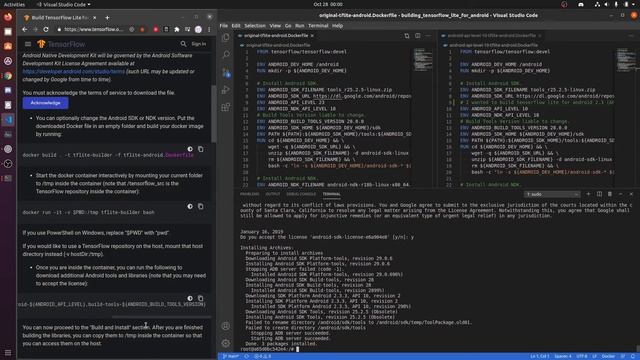Open the Explorer view in VS Code
Viewport: 640px width, 360px height.
[x=226, y=38]
